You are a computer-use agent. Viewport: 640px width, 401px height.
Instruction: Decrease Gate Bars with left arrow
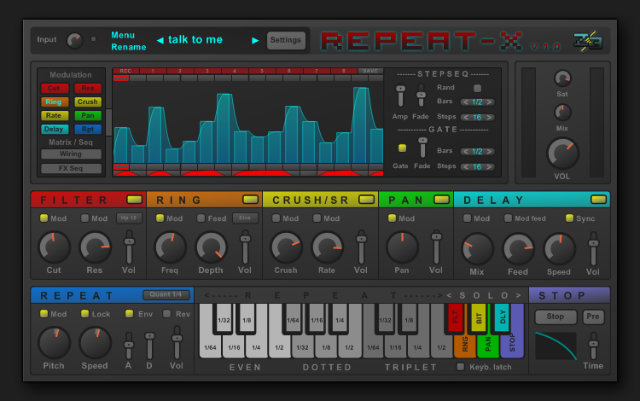point(466,151)
